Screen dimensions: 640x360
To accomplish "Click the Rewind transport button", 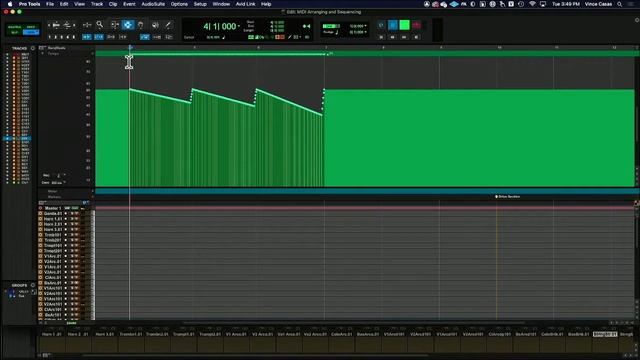I will point(392,37).
